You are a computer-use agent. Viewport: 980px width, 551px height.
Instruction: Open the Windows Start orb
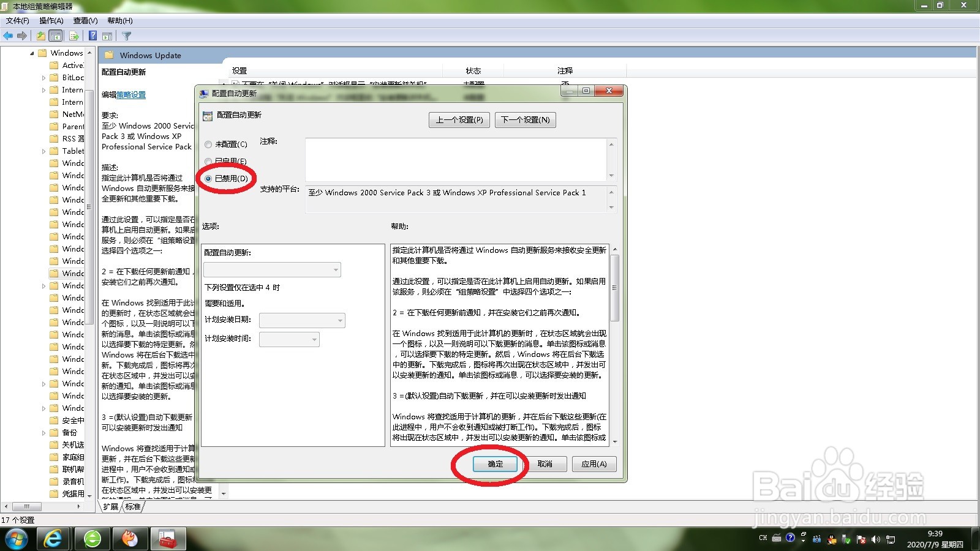coord(16,539)
